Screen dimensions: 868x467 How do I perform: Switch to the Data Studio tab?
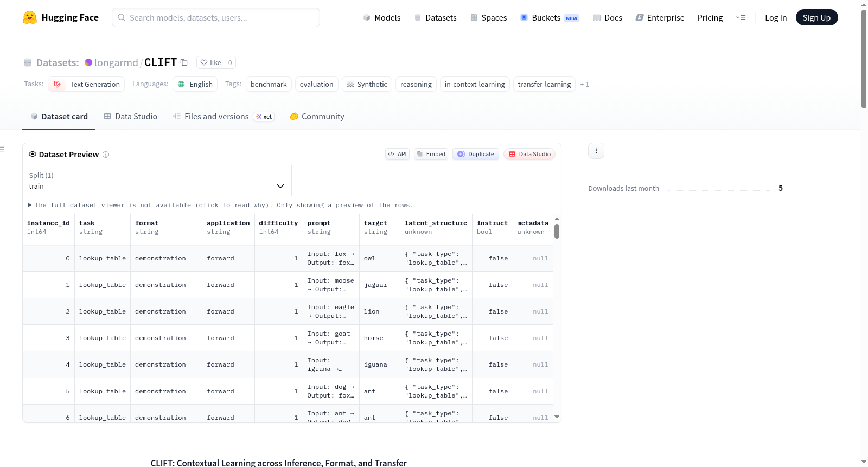click(131, 116)
